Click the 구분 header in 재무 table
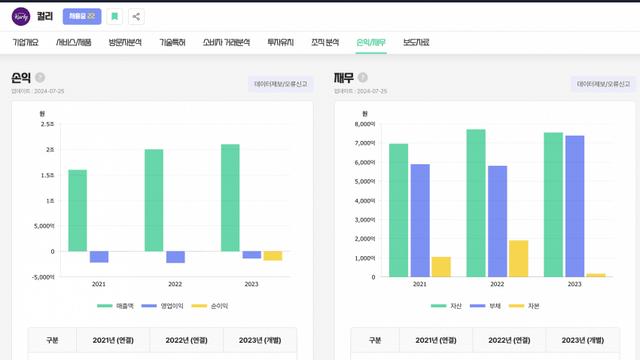This screenshot has height=360, width=640. coord(375,340)
